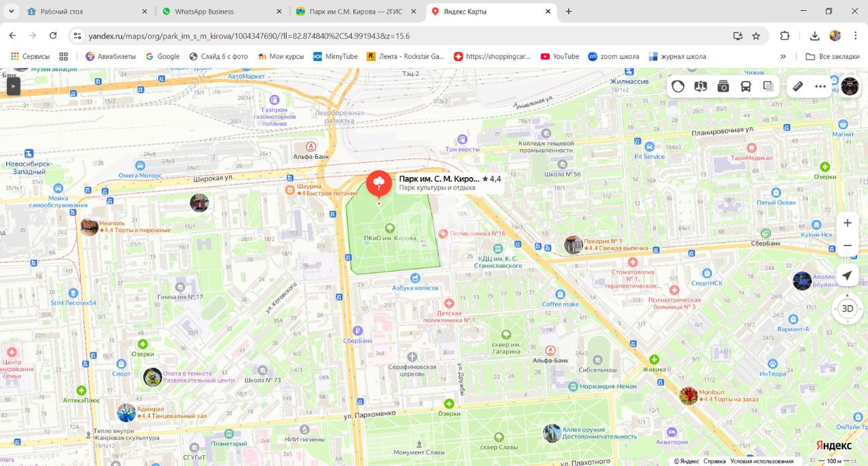
Task: Select the СберБанк icon near Гимназия 17
Action: 357,330
